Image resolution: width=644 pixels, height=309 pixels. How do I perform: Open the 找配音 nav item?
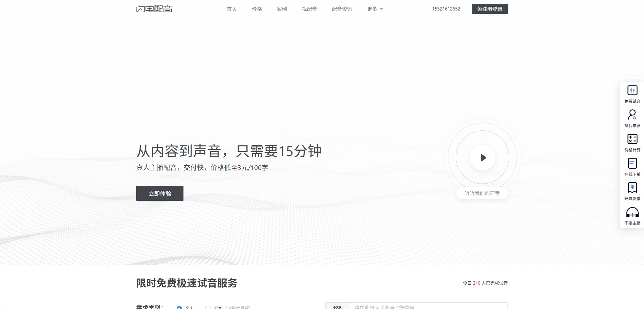tap(309, 9)
